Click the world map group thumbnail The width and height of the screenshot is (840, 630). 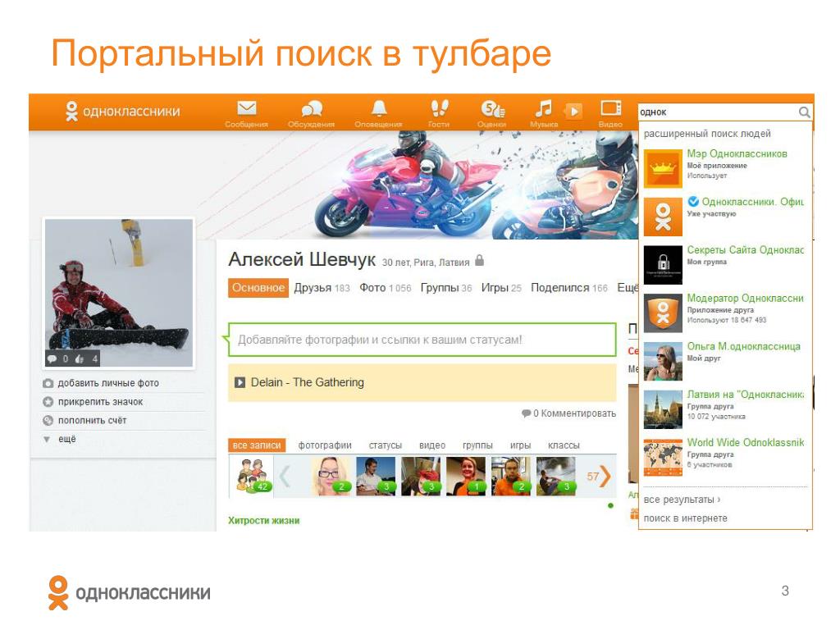pos(663,458)
